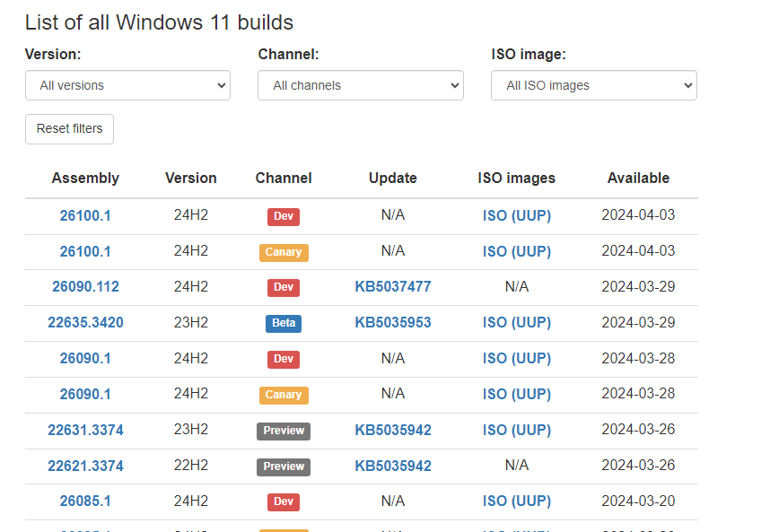Click the ISO images column header
761x532 pixels.
click(516, 179)
